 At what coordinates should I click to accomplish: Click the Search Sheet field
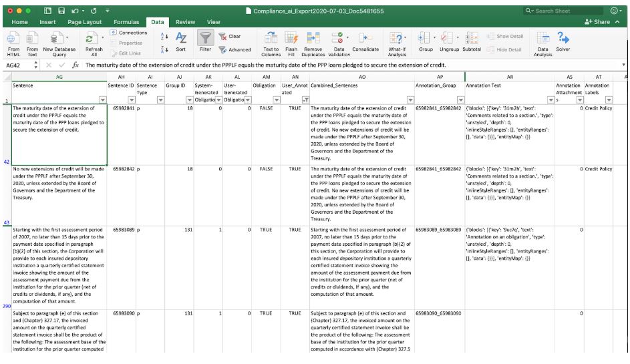click(563, 11)
